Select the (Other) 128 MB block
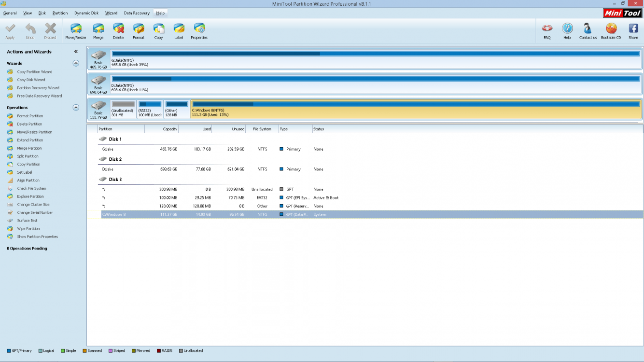 tap(177, 109)
